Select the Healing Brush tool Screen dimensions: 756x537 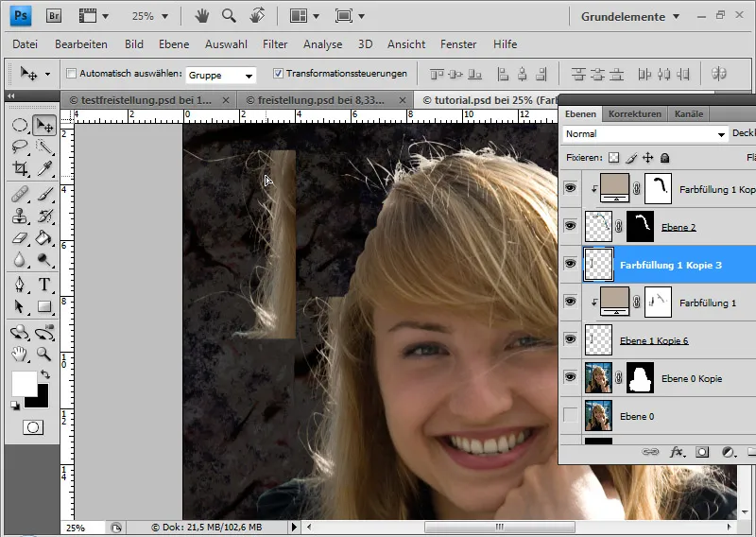(x=20, y=194)
